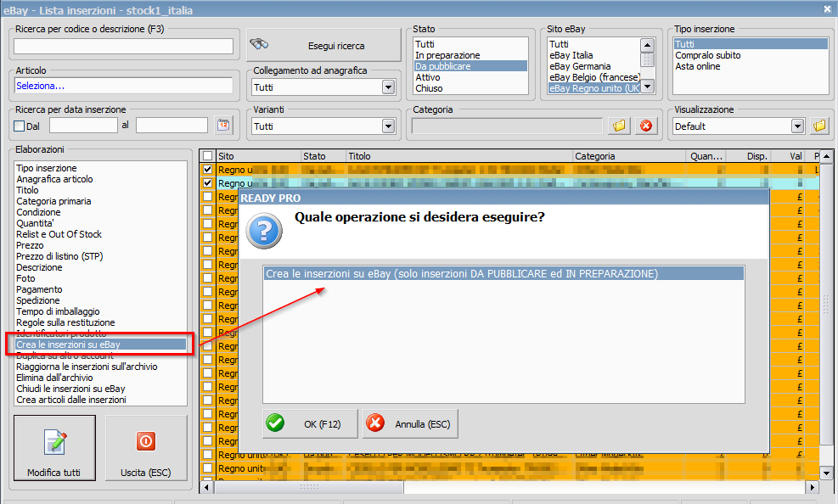Select In preparazione in Stato list
The height and width of the screenshot is (504, 838).
[x=447, y=55]
